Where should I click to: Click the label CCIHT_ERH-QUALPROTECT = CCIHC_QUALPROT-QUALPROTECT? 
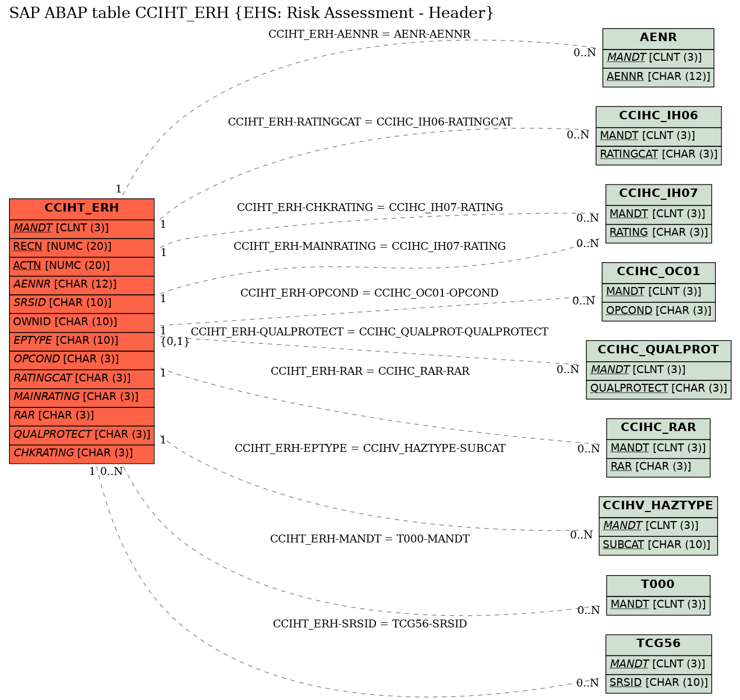(x=369, y=332)
